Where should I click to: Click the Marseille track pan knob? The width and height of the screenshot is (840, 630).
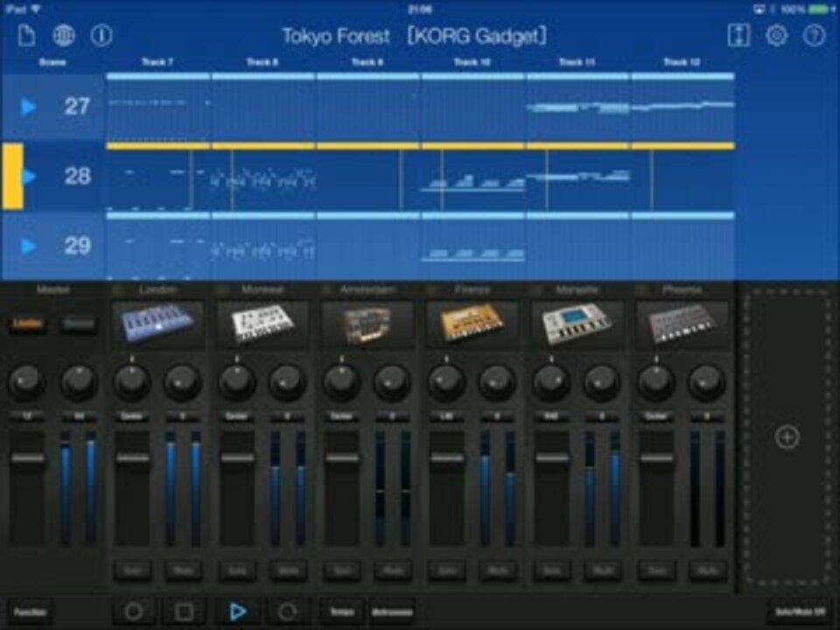pos(551,381)
